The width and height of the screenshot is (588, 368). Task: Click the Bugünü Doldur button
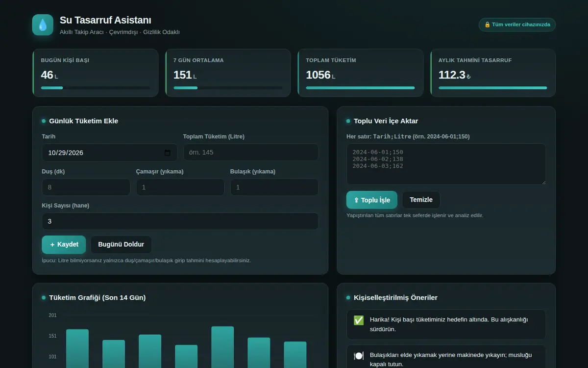pyautogui.click(x=121, y=244)
